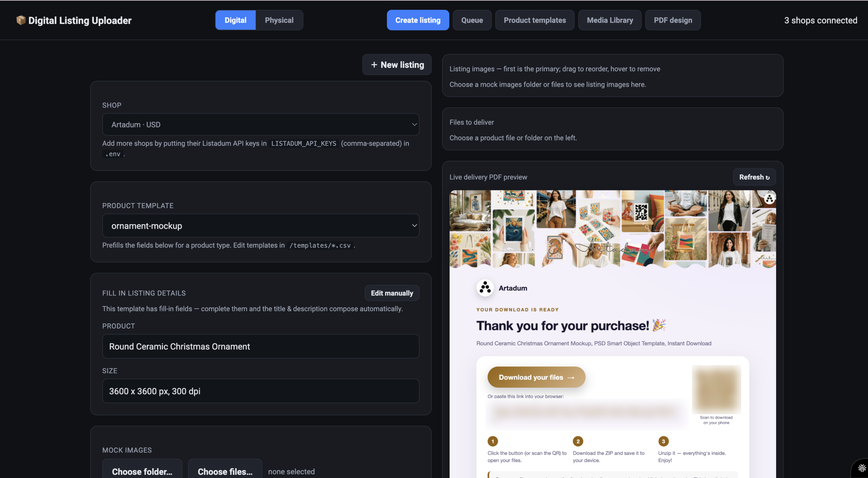Click the image collage banner in preview
The image size is (868, 478).
pyautogui.click(x=612, y=229)
